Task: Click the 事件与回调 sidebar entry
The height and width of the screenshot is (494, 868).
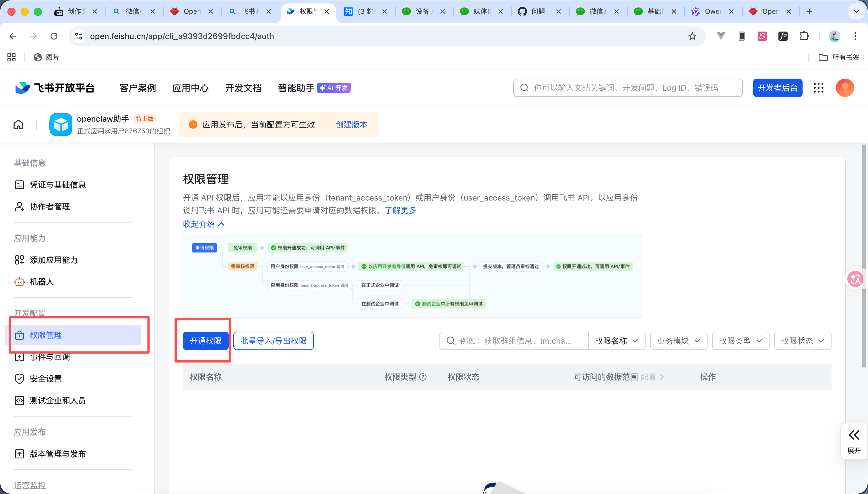Action: click(x=50, y=357)
